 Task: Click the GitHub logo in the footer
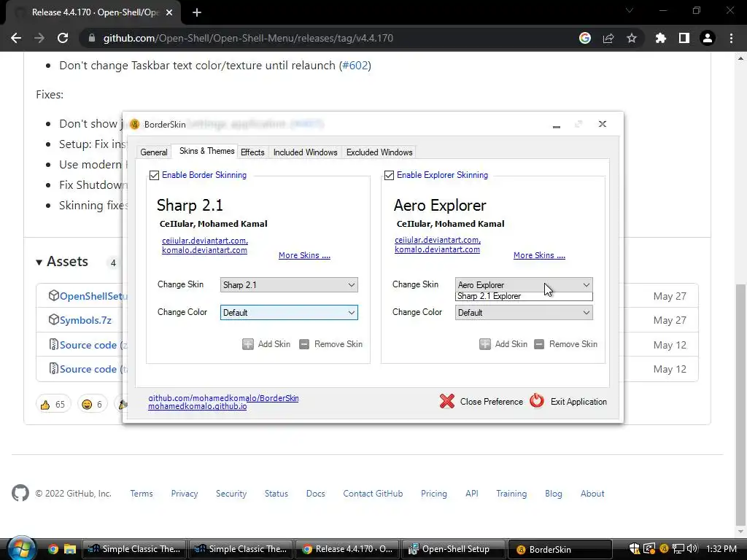point(20,494)
